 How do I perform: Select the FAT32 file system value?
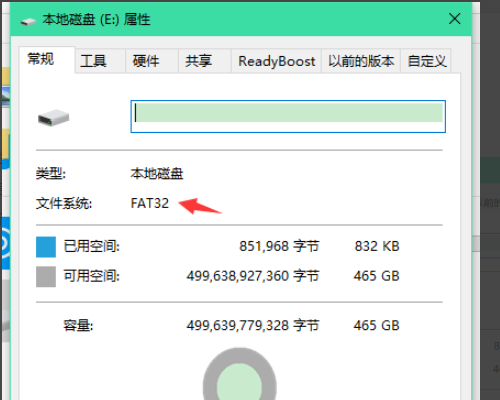(x=150, y=203)
